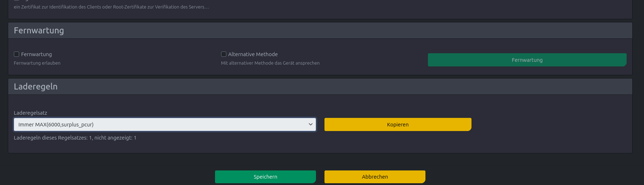Click the 'Fernwartung erlauben' helper text

pyautogui.click(x=37, y=63)
